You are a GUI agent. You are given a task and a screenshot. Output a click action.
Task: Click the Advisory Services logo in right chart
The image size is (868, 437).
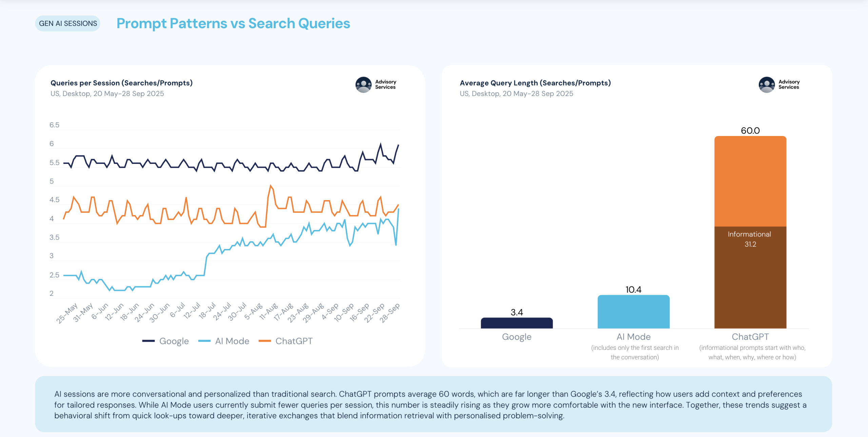779,84
